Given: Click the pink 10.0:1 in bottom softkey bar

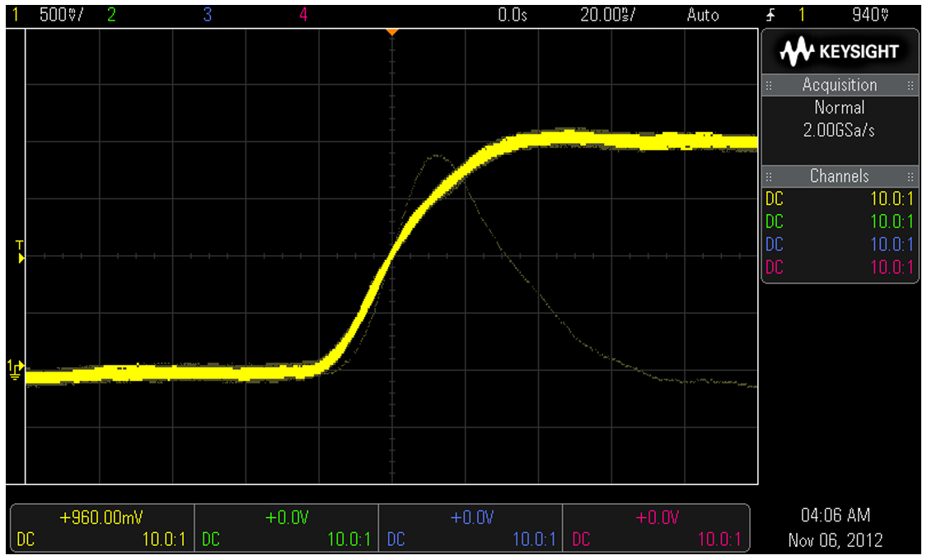Looking at the screenshot, I should (719, 539).
